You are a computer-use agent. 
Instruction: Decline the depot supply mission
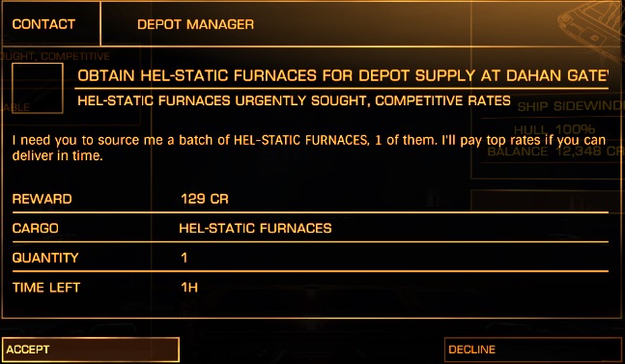tap(534, 350)
